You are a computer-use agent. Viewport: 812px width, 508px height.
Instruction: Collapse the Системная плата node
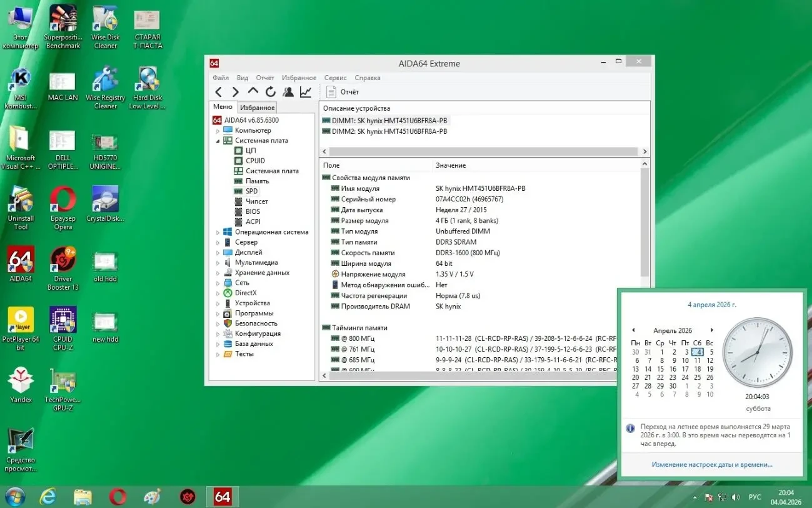tap(219, 140)
